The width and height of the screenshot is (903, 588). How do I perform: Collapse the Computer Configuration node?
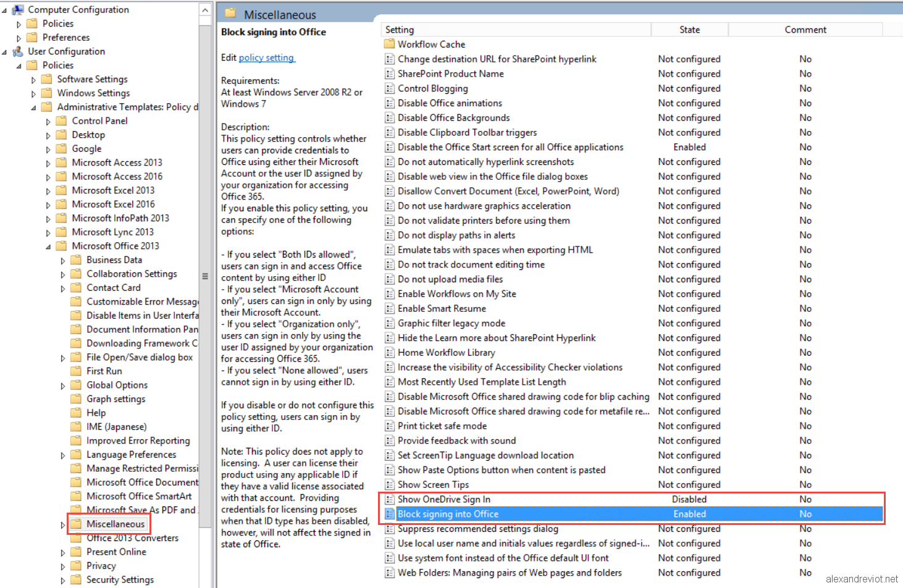pyautogui.click(x=4, y=10)
